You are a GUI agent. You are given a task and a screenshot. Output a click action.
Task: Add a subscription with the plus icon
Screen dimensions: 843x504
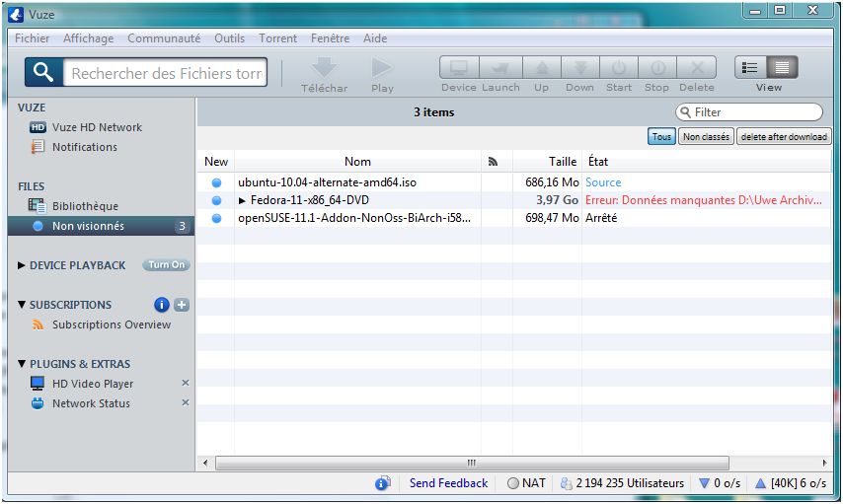point(182,305)
